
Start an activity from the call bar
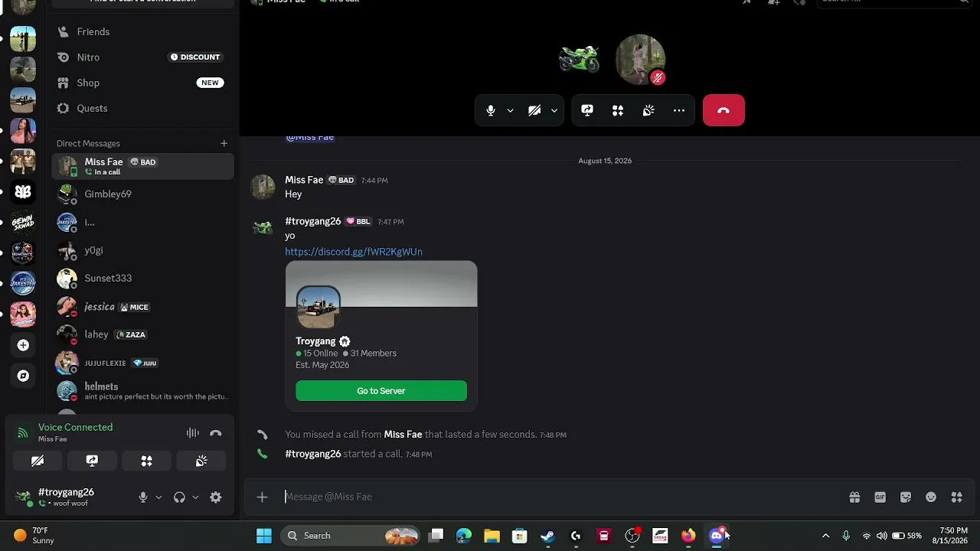[618, 110]
